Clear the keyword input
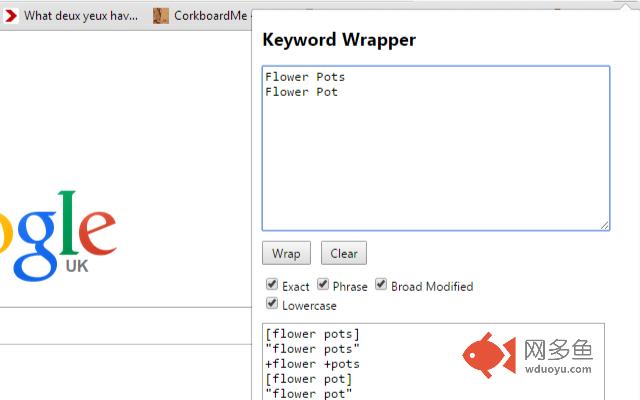The width and height of the screenshot is (640, 400). (x=344, y=253)
